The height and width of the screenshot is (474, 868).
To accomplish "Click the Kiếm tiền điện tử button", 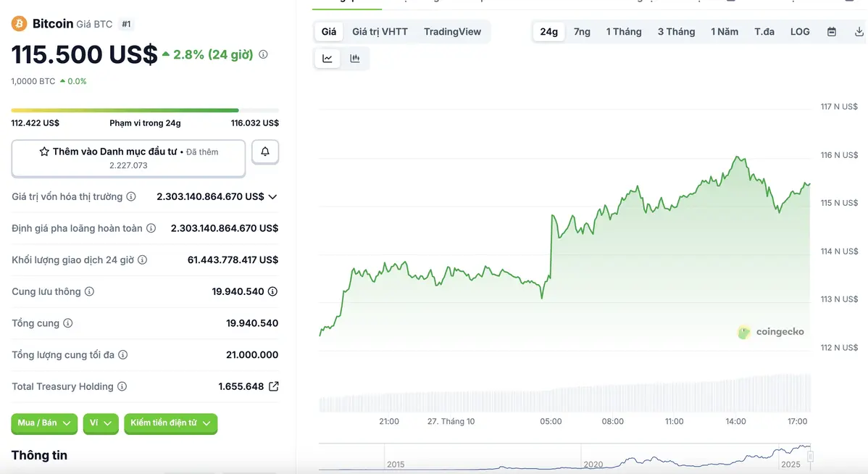I will (x=170, y=424).
